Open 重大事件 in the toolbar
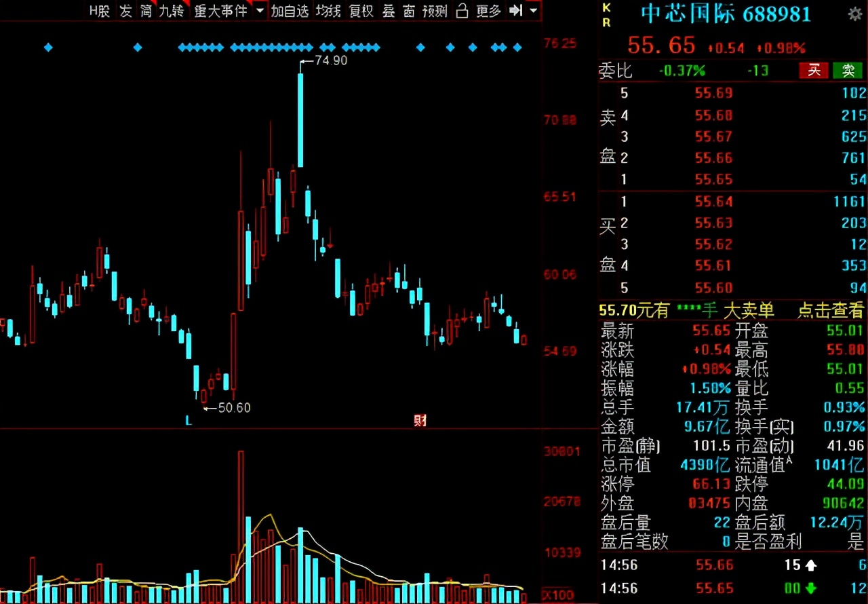Viewport: 868px width, 604px height. (220, 11)
